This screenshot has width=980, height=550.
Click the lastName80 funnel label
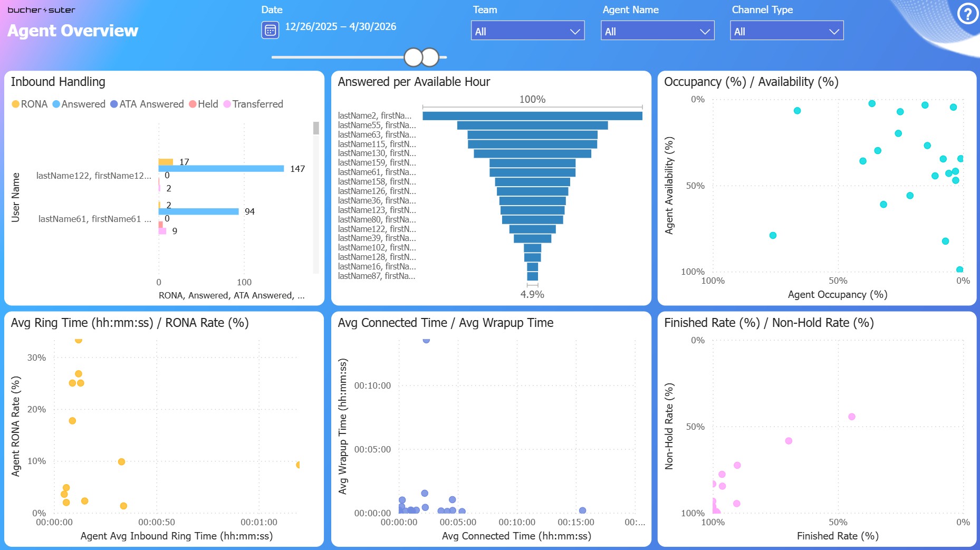click(377, 220)
